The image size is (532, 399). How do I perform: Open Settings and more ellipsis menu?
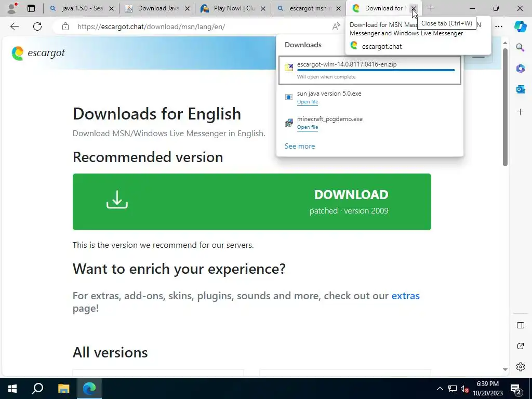(x=499, y=26)
